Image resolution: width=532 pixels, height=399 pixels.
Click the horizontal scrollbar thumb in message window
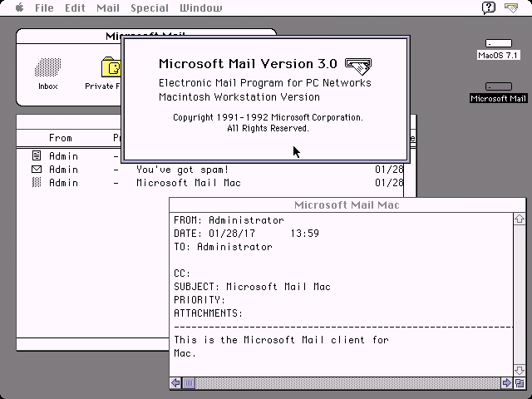click(x=190, y=383)
